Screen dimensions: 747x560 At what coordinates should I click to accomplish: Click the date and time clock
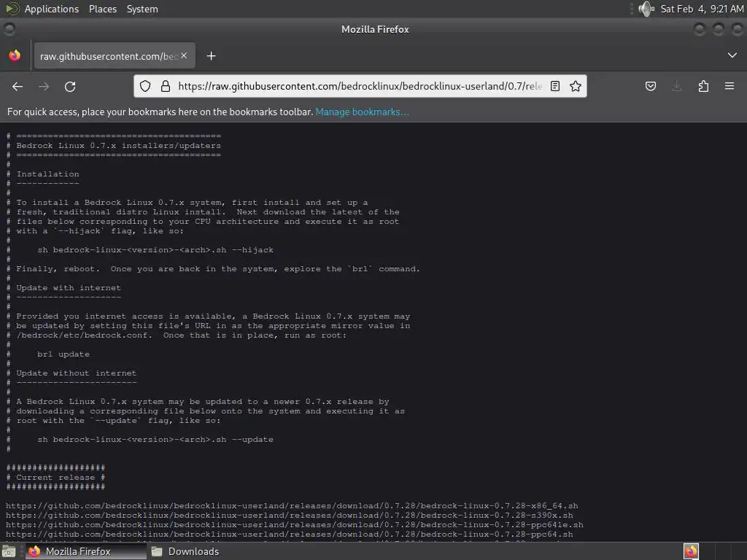point(702,9)
